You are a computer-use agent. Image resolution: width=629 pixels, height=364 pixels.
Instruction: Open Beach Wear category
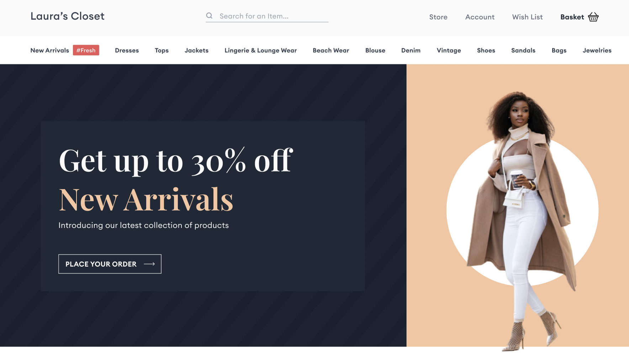tap(331, 50)
